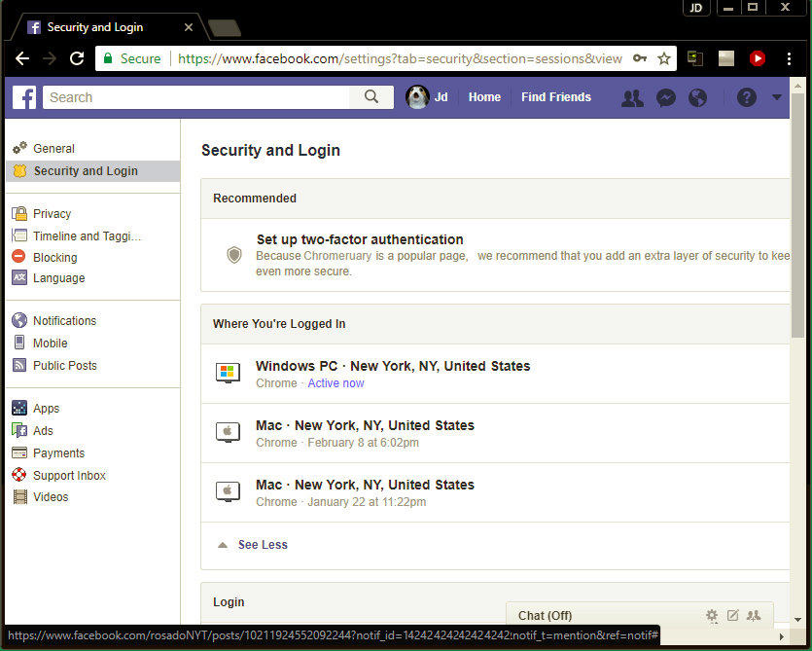
Task: Focus the Facebook search field
Action: pos(196,97)
